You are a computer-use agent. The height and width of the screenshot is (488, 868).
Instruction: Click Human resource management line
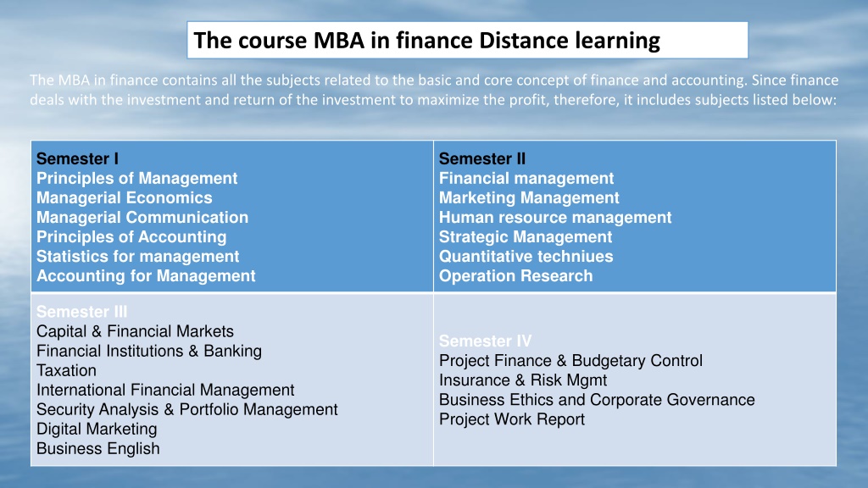555,218
